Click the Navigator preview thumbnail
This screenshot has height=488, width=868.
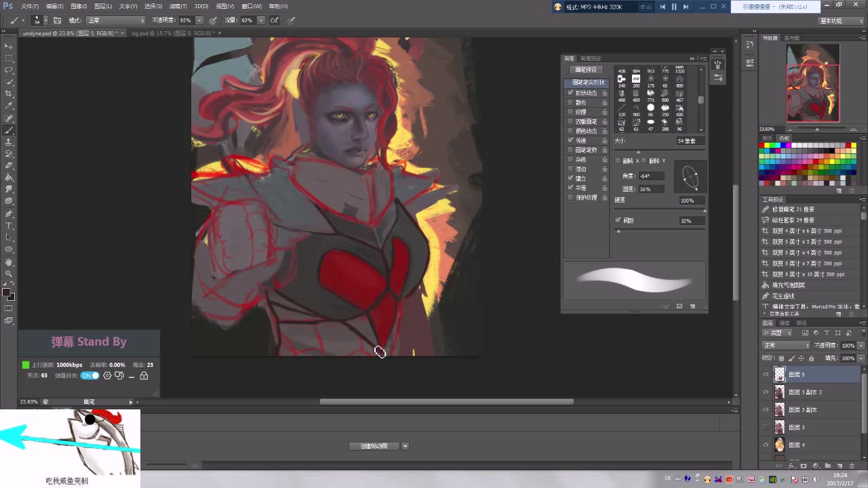813,83
